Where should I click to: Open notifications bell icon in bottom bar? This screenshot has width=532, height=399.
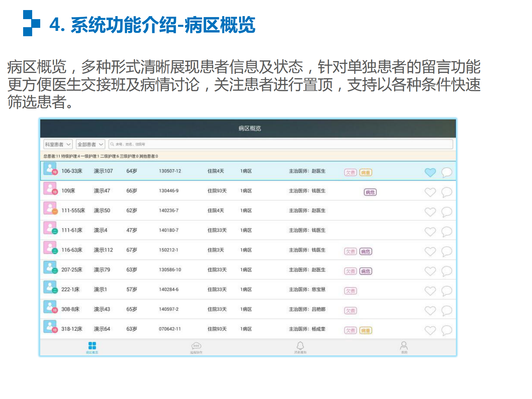(300, 347)
